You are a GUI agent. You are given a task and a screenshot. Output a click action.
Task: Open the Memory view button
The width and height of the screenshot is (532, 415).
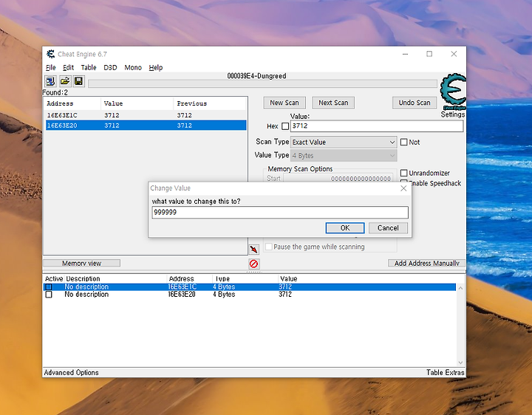coord(81,264)
